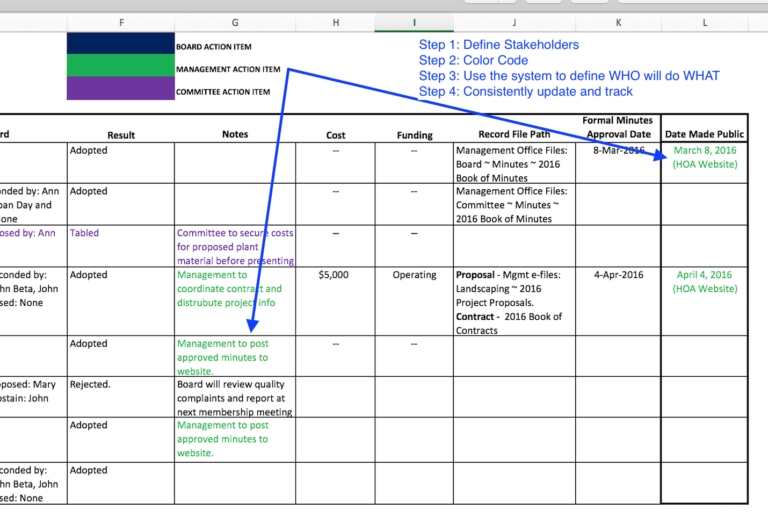
Task: Select column I header
Action: (x=414, y=23)
